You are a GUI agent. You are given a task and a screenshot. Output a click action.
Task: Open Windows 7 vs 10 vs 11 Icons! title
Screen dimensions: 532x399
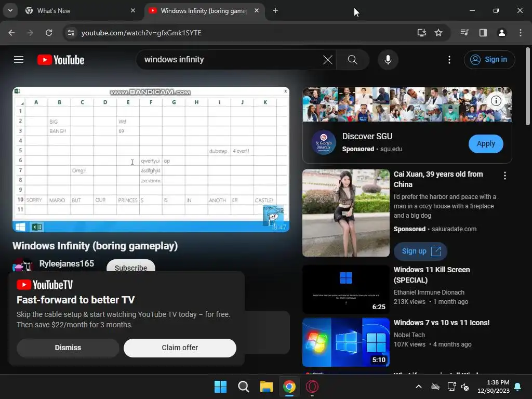click(442, 323)
